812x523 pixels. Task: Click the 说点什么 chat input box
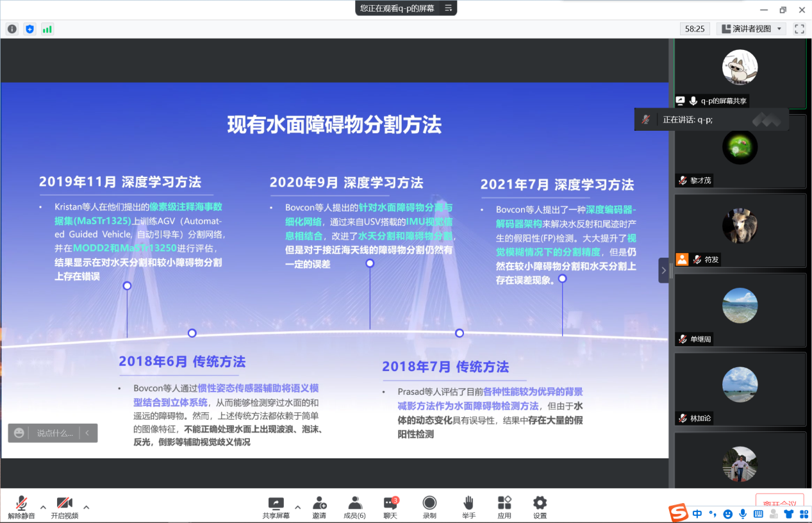pyautogui.click(x=54, y=433)
